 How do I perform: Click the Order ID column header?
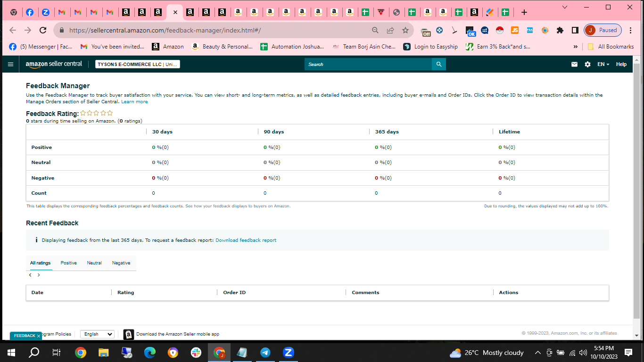tap(234, 293)
